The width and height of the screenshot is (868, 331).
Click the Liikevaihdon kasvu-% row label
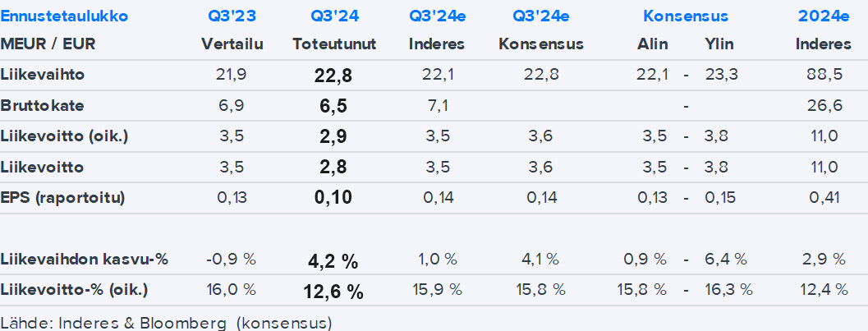[x=85, y=260]
